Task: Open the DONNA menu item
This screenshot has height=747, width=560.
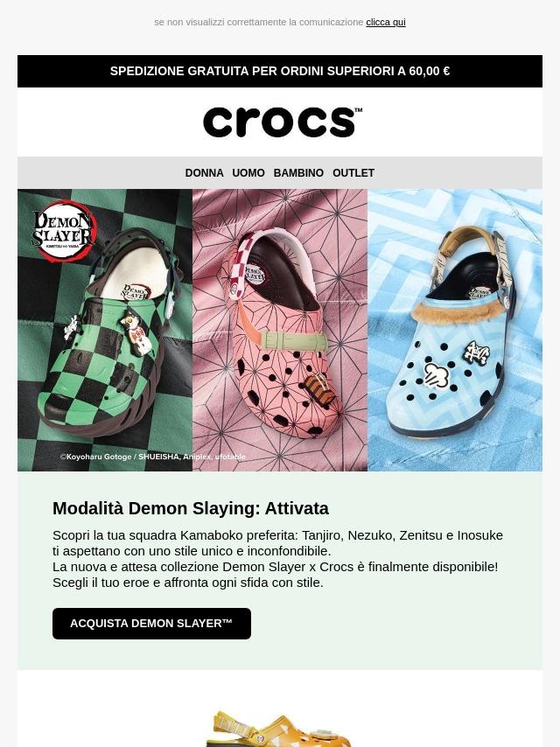Action: tap(204, 173)
